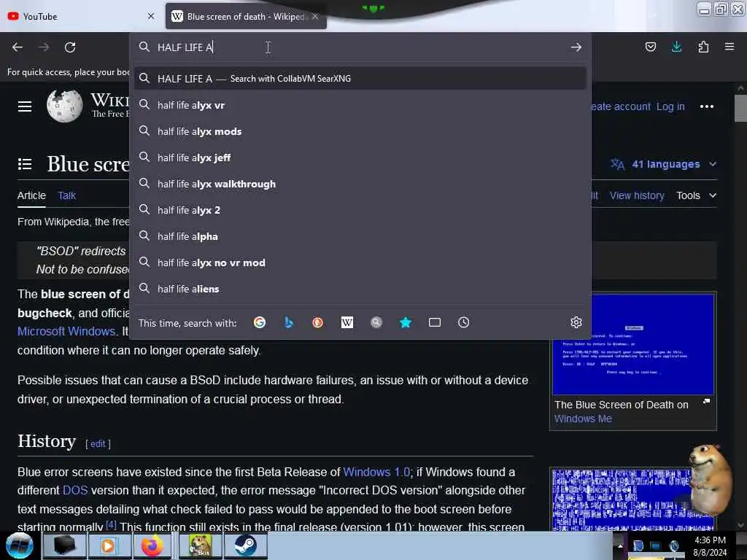
Task: Follow the DOS link
Action: (x=75, y=491)
